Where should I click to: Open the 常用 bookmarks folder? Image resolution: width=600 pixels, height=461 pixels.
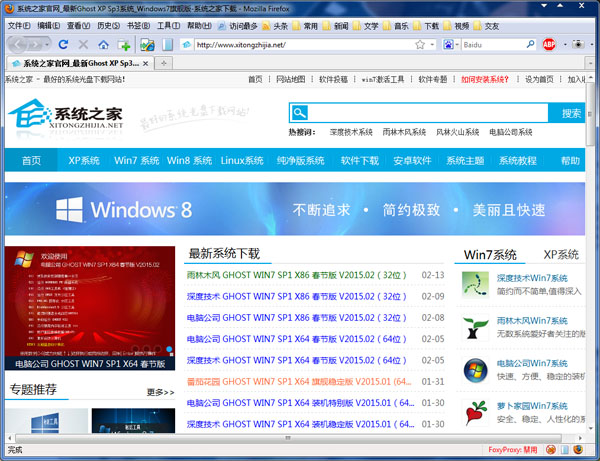pyautogui.click(x=305, y=26)
